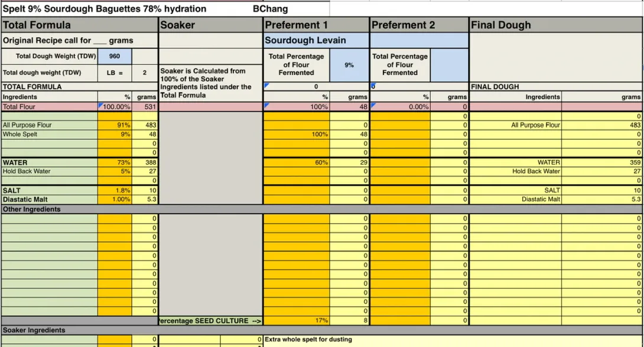Select the Preferment 1 water 60% cell
The image size is (644, 347).
pos(297,162)
